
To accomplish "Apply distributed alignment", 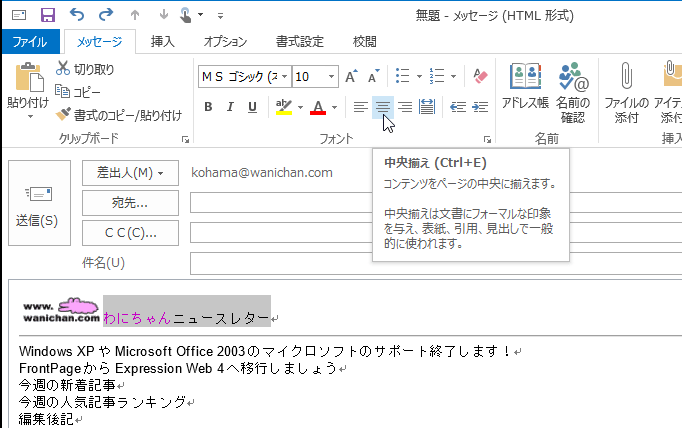I will [427, 107].
